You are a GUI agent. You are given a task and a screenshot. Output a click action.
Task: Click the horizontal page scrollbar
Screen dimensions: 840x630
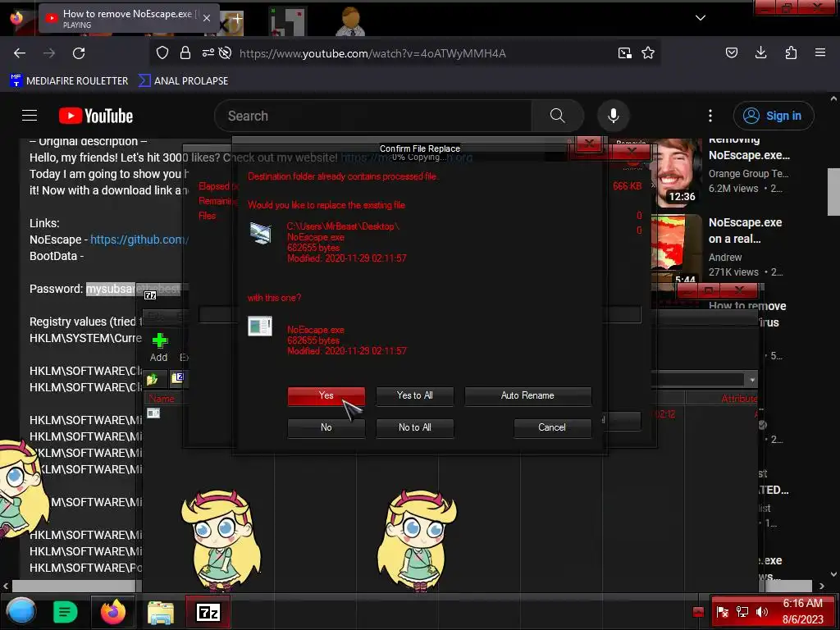pos(412,586)
